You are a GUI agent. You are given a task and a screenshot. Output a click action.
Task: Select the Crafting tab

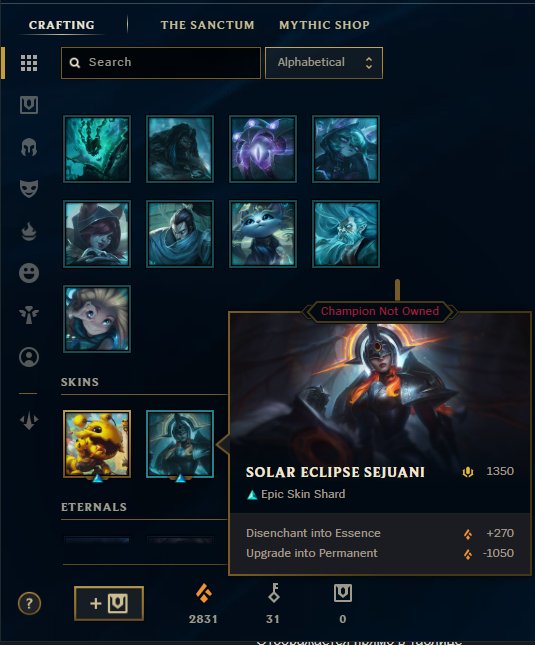[62, 25]
